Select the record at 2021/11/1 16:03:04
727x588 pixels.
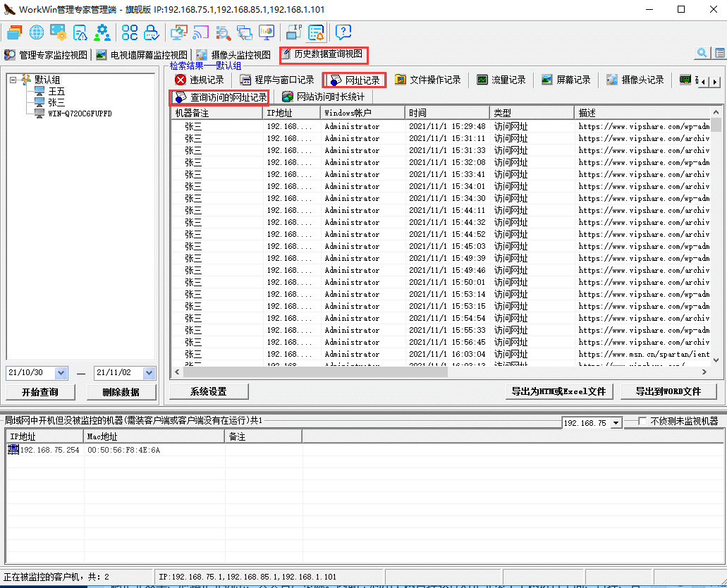click(441, 355)
